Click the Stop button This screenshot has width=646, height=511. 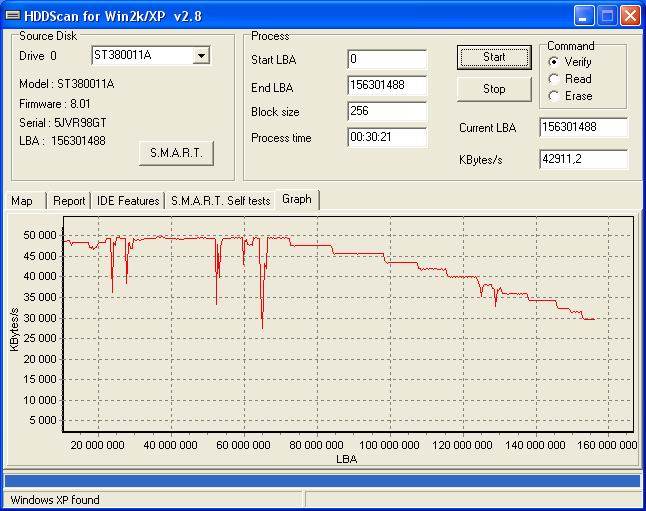[x=494, y=89]
